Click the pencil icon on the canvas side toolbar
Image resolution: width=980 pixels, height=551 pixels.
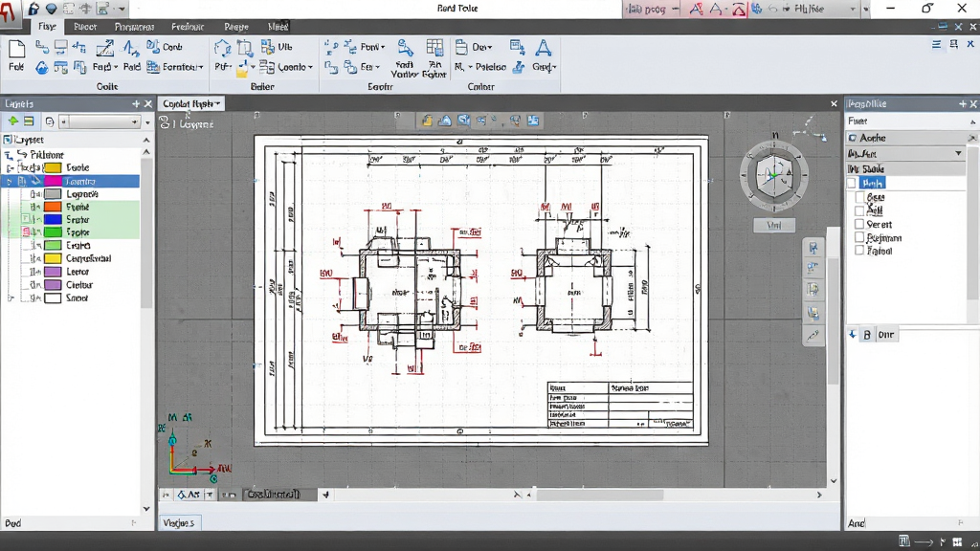[813, 336]
